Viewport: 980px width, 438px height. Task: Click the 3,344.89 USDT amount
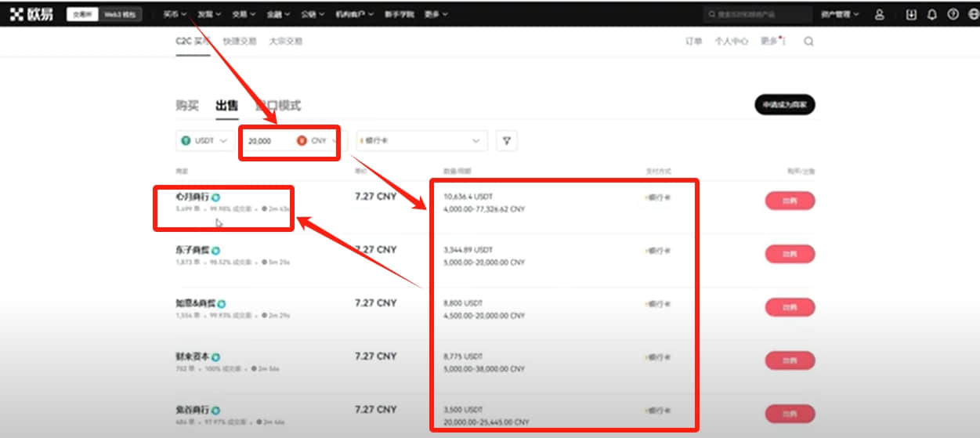[x=467, y=250]
